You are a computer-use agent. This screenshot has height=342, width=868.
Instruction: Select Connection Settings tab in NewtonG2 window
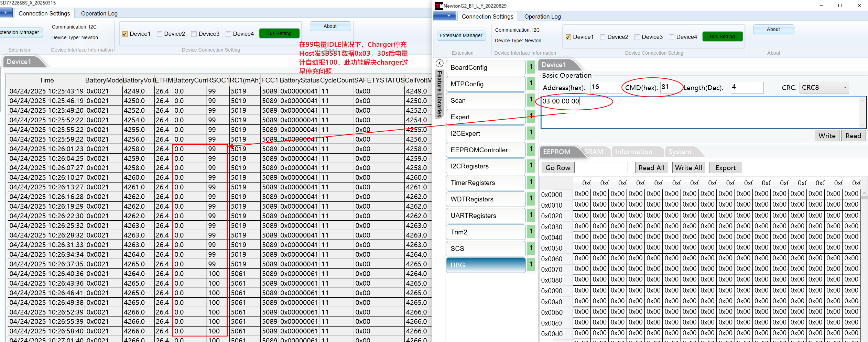tap(487, 16)
